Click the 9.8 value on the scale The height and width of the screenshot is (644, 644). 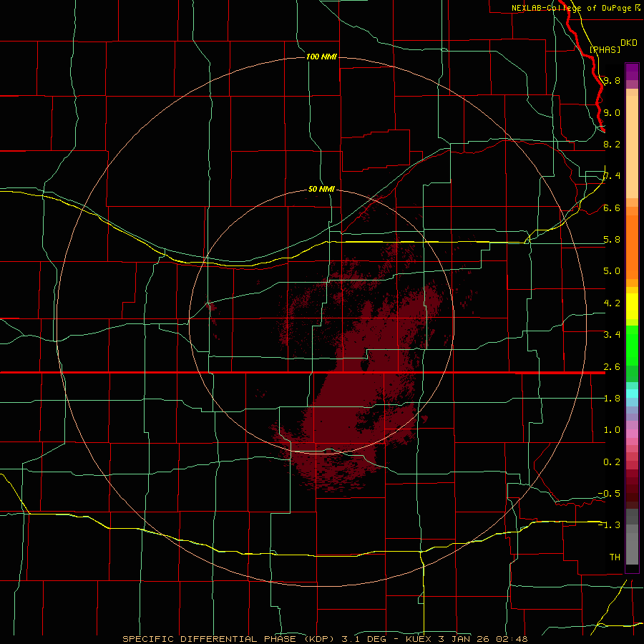click(612, 80)
